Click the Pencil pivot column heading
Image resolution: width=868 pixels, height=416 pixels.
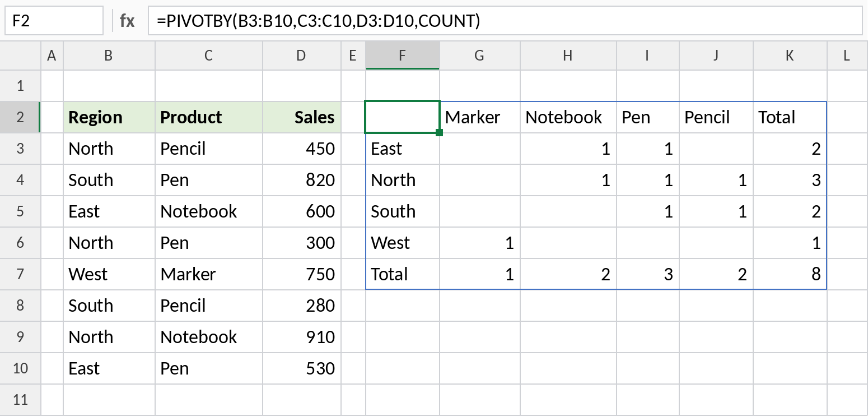point(716,117)
